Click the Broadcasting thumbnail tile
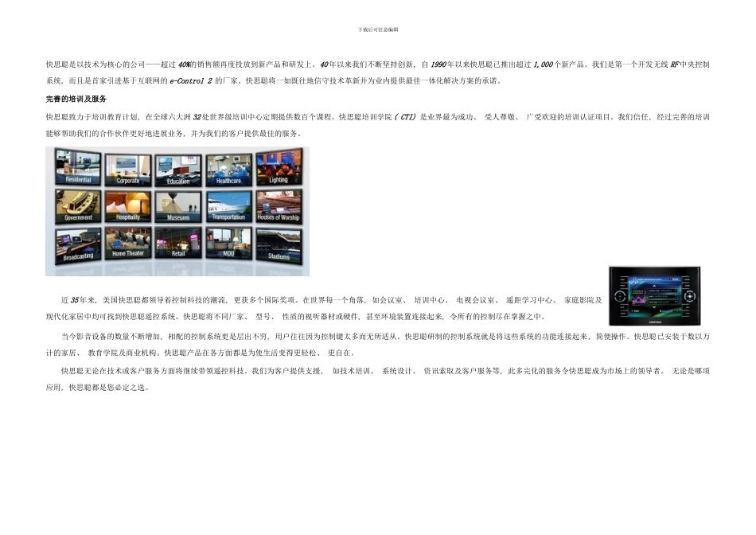The height and width of the screenshot is (535, 756). (78, 245)
